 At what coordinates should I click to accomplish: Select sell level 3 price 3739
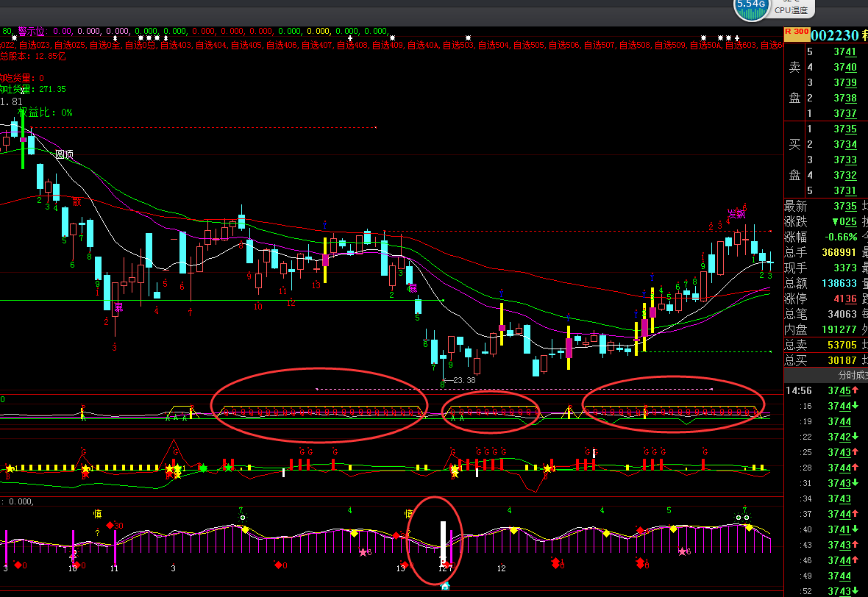[845, 82]
